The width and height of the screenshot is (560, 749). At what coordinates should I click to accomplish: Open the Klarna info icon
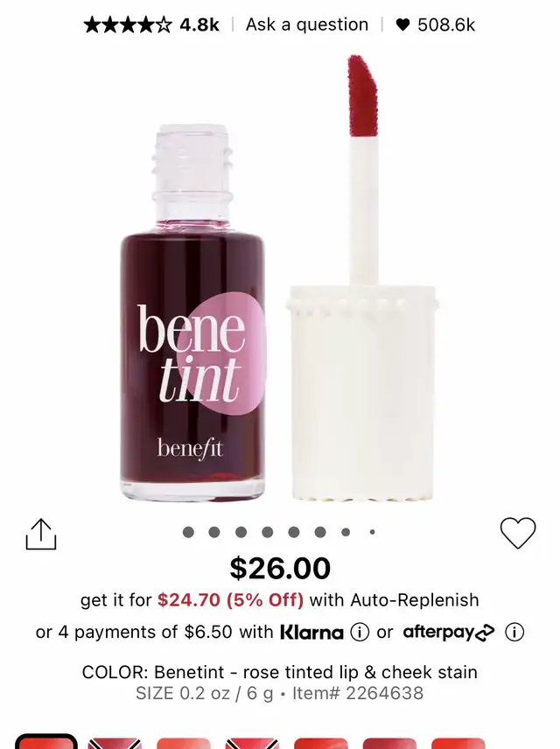coord(360,632)
